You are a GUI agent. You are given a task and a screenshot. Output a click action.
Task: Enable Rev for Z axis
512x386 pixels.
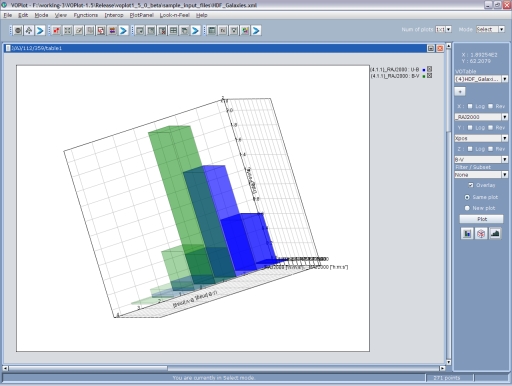point(491,149)
